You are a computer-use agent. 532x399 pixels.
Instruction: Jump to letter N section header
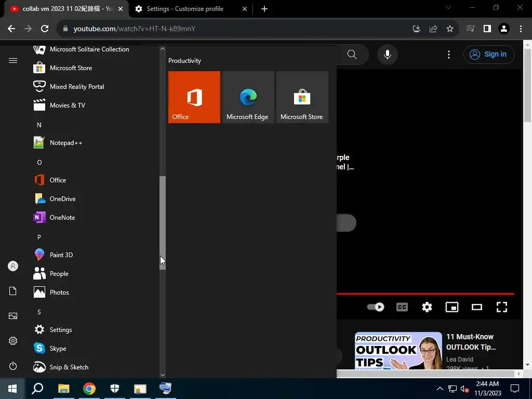[x=39, y=125]
